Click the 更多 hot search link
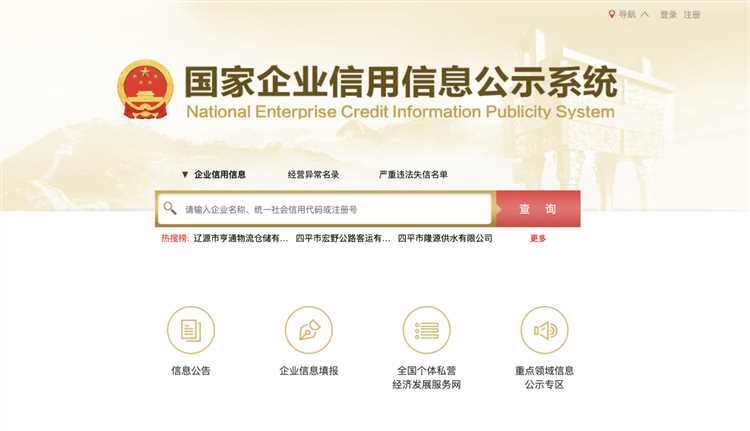 (538, 238)
